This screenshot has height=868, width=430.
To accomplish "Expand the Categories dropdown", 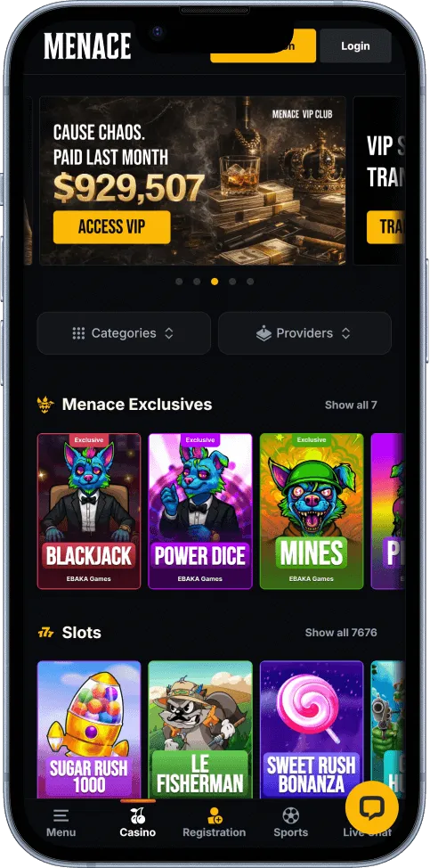I will [x=124, y=333].
